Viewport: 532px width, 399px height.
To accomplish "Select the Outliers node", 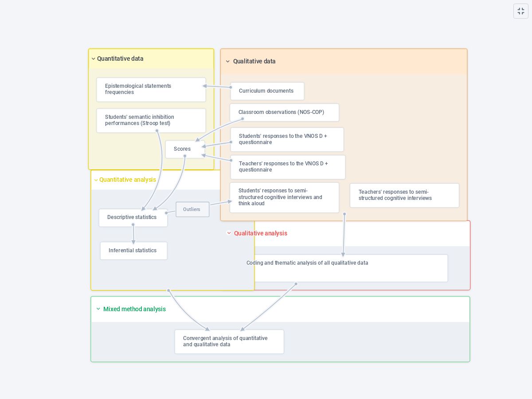I will [x=192, y=209].
